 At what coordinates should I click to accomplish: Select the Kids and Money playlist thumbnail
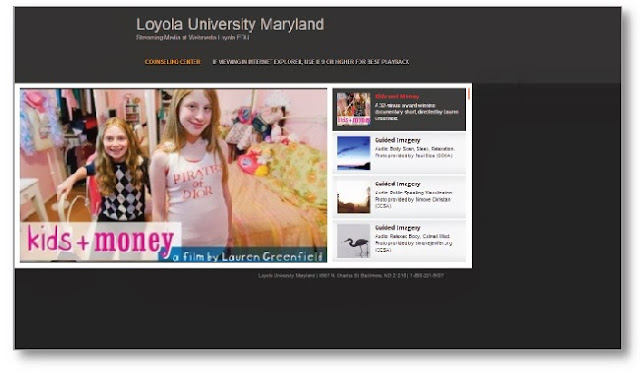[353, 109]
